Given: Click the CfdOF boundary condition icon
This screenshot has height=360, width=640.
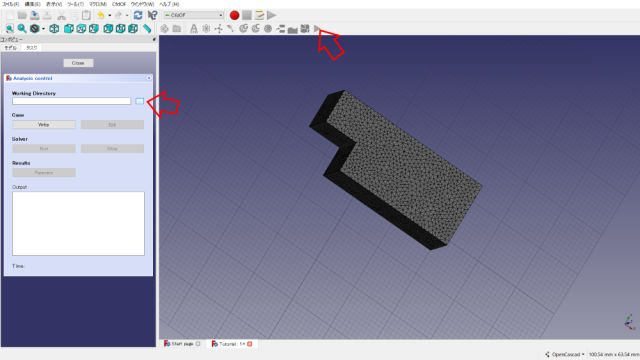Looking at the screenshot, I should pos(280,29).
